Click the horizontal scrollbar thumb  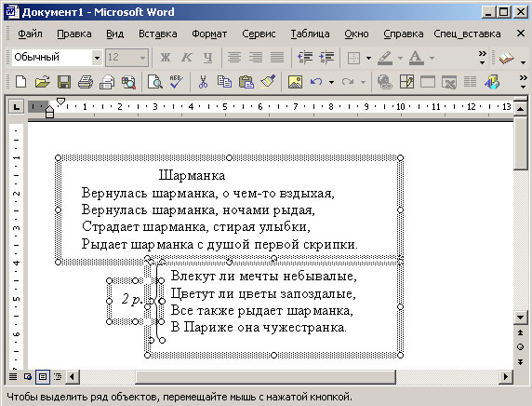tap(266, 376)
